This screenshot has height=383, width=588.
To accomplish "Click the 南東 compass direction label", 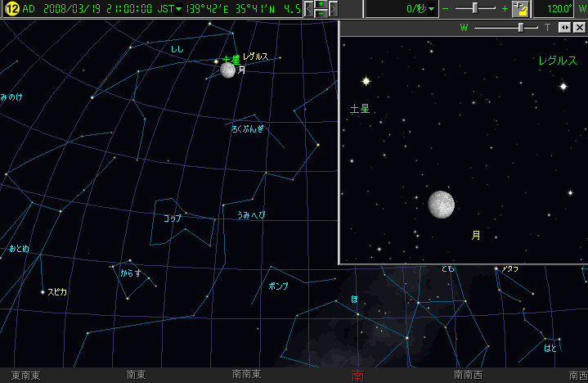I will click(136, 375).
